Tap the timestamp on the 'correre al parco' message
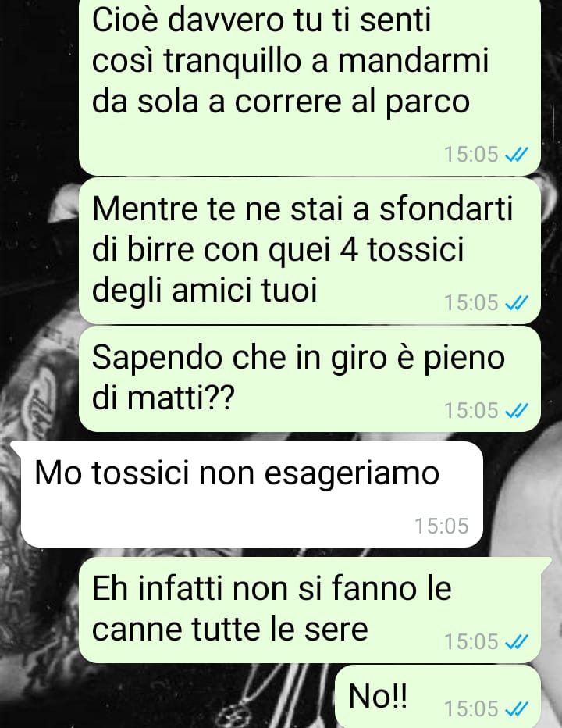This screenshot has width=562, height=728. (x=471, y=154)
